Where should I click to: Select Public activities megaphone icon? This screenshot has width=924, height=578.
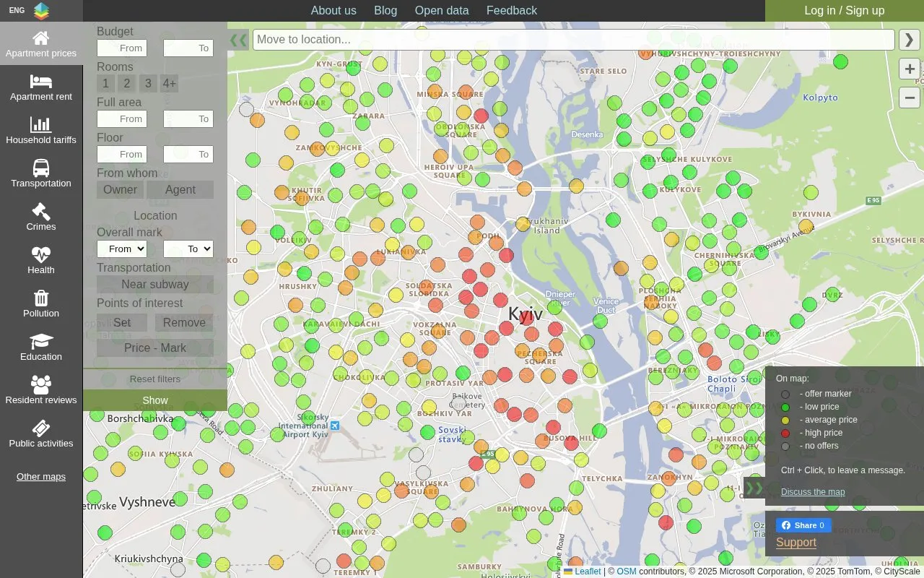click(x=41, y=428)
